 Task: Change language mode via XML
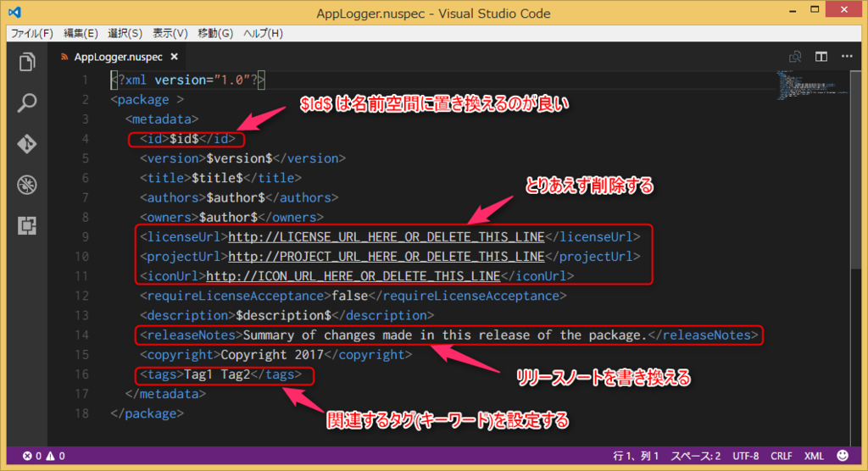tap(814, 456)
